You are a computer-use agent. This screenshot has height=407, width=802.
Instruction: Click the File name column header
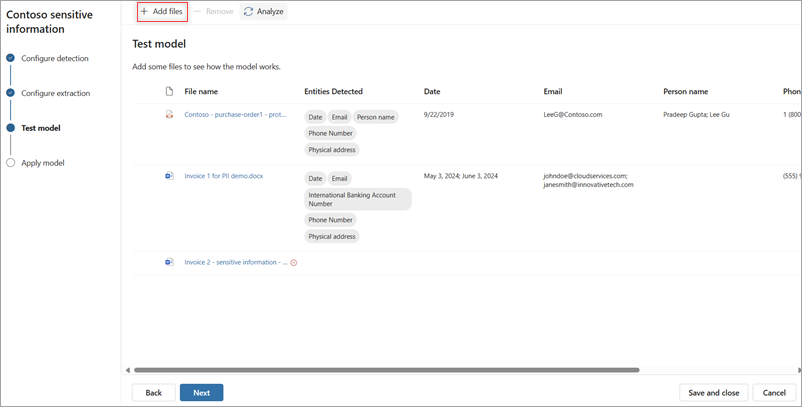[x=201, y=92]
